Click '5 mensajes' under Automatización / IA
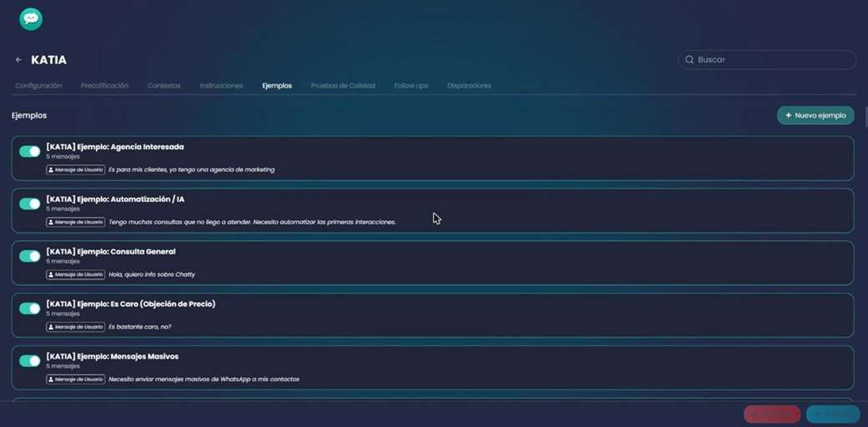Viewport: 868px width, 427px height. pos(63,209)
